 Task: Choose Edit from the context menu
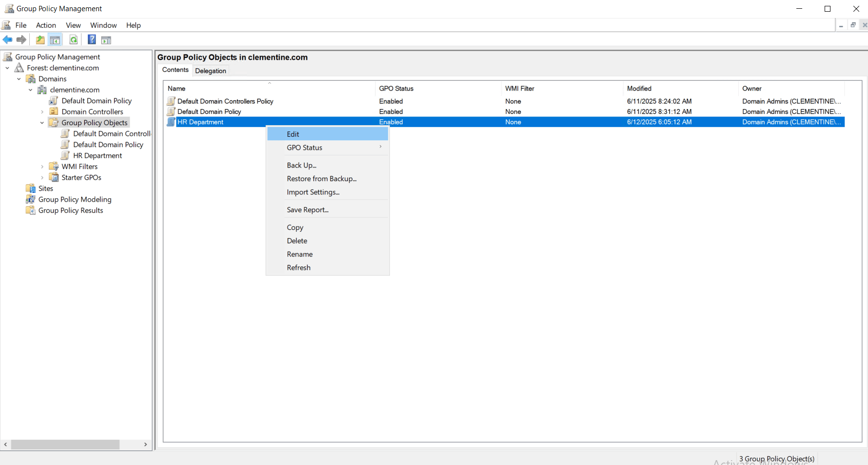coord(293,134)
